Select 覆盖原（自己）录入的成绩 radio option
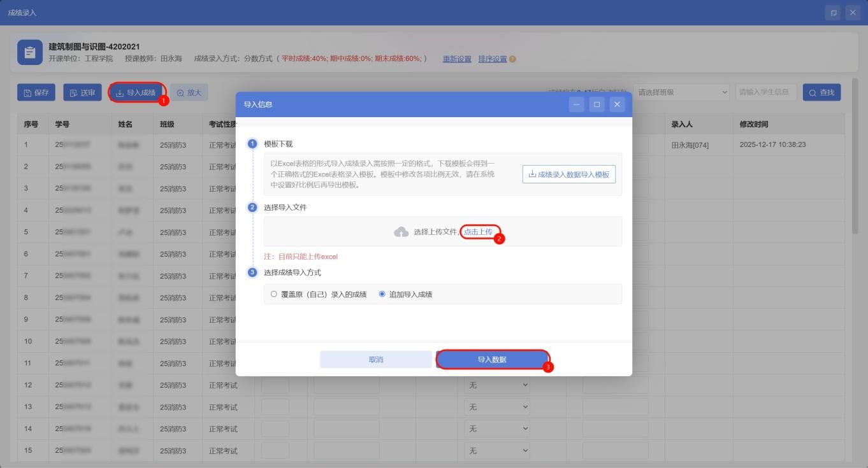Viewport: 868px width, 468px height. (274, 294)
